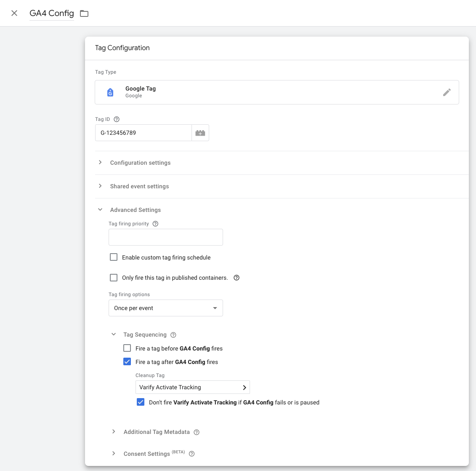The width and height of the screenshot is (476, 471).
Task: Open the Tag firing options dropdown
Action: (166, 308)
